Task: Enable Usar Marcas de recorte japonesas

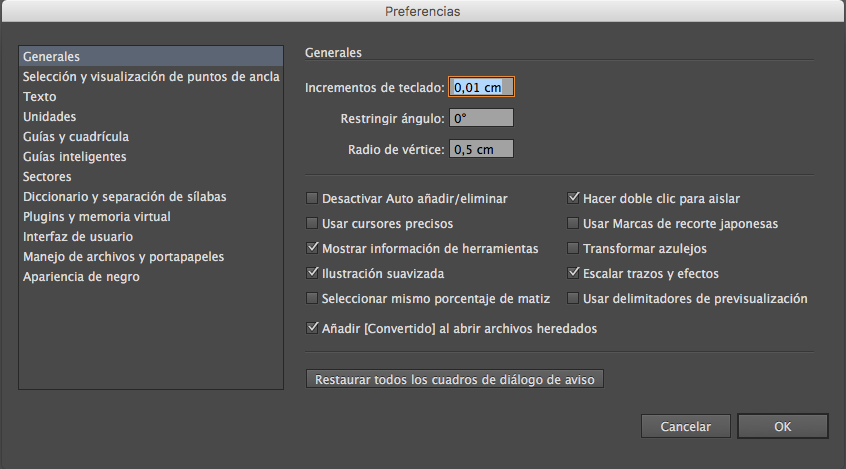Action: click(574, 224)
